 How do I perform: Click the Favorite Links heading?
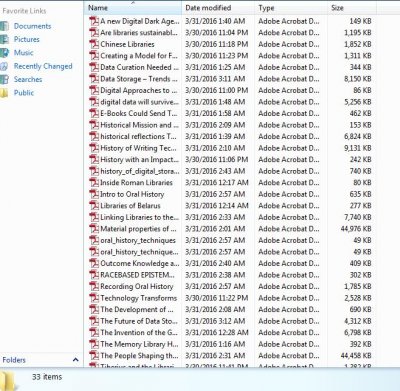(x=24, y=11)
